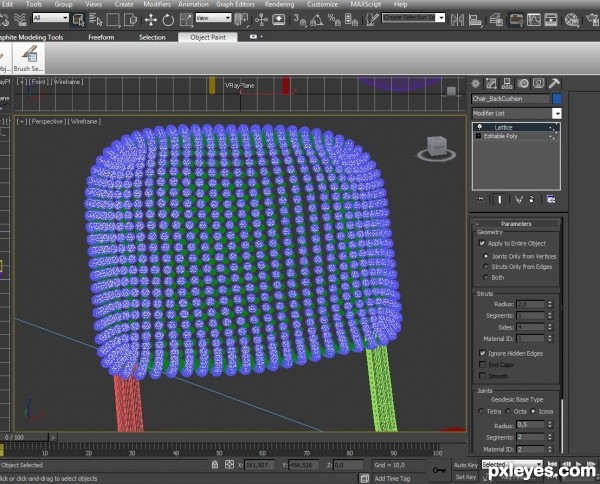
Task: Select Joints Only from Vertices
Action: pyautogui.click(x=486, y=256)
